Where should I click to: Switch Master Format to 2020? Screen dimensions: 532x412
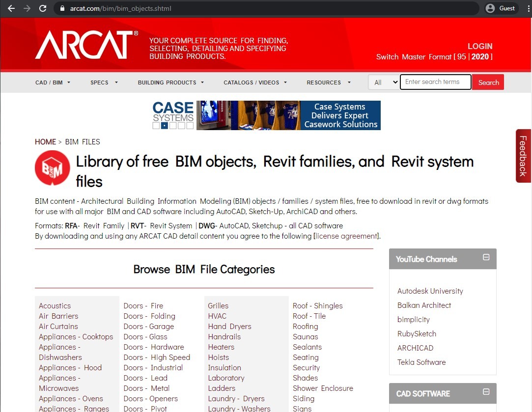click(x=480, y=56)
